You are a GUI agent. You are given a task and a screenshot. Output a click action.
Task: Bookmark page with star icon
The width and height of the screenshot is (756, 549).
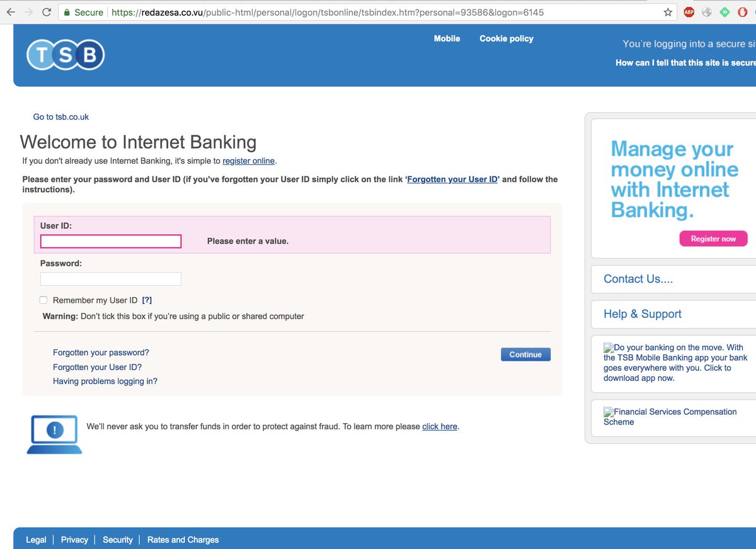(x=668, y=12)
